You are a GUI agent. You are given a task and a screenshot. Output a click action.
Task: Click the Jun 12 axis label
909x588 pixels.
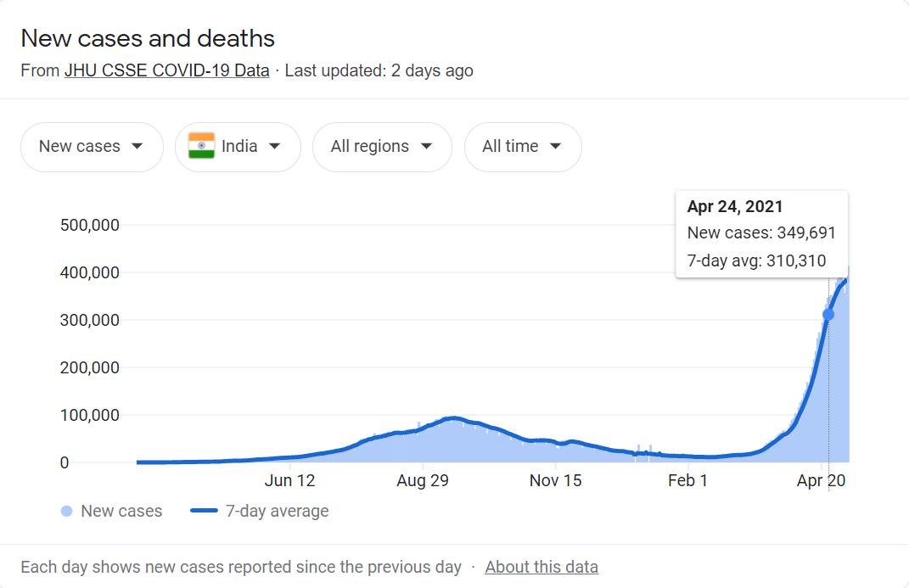click(289, 481)
